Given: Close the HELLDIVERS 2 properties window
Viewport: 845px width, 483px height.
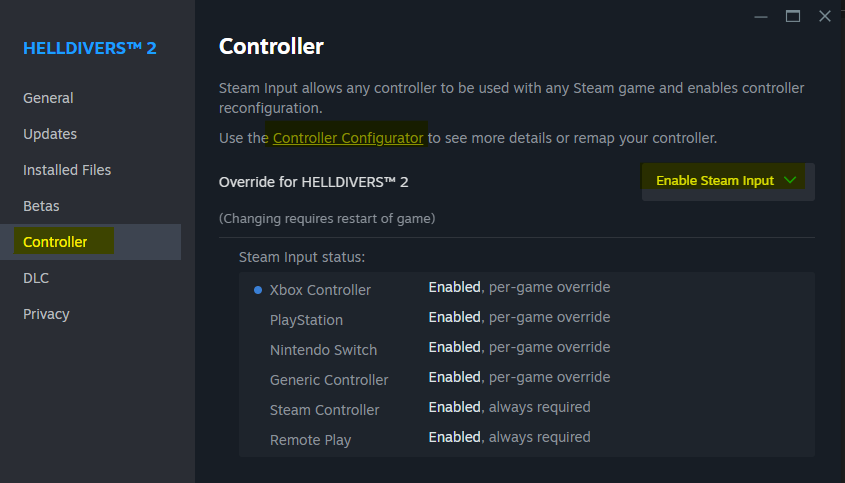Looking at the screenshot, I should 825,16.
